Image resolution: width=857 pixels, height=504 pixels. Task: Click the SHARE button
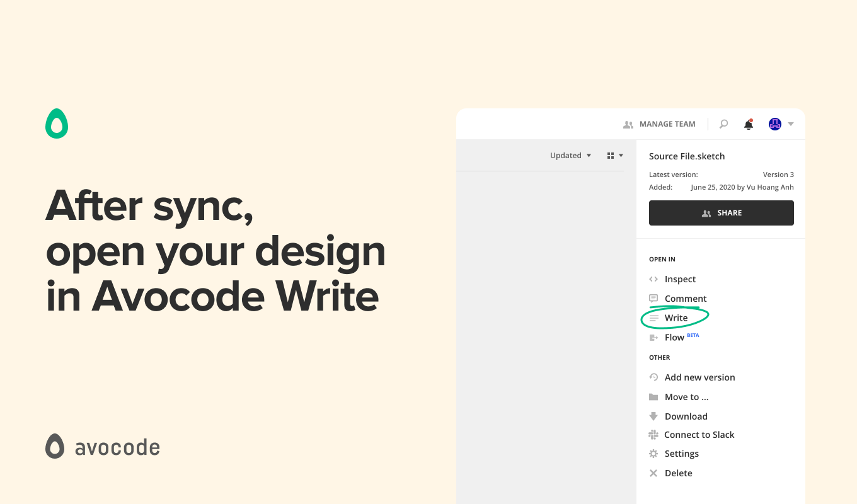point(722,213)
